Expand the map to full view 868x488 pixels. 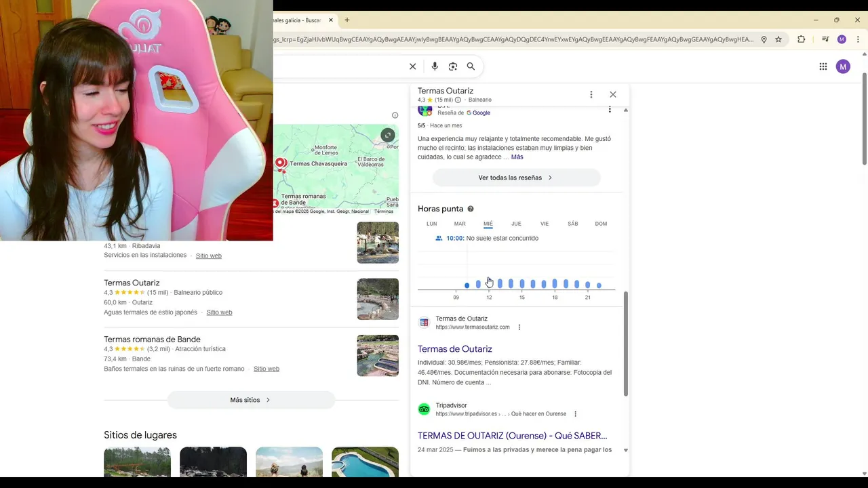388,135
